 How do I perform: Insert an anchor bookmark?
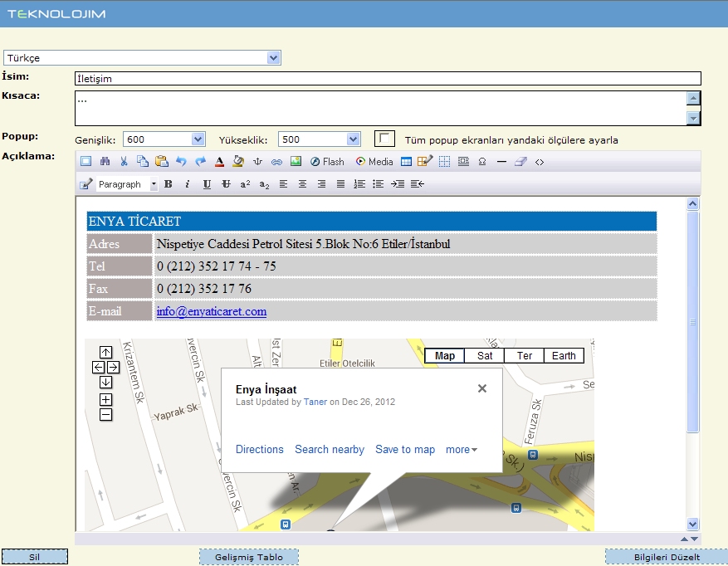[257, 162]
